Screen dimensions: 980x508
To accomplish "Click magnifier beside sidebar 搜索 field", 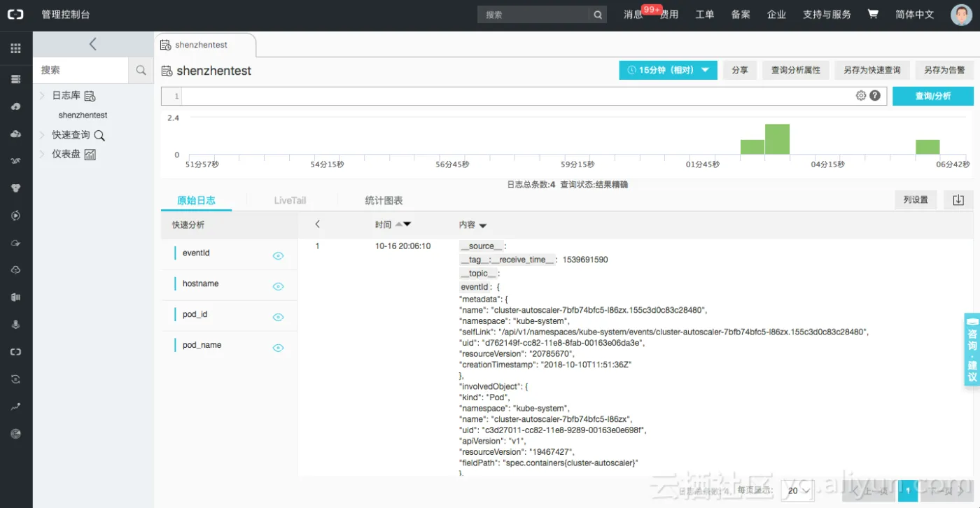I will [x=141, y=70].
